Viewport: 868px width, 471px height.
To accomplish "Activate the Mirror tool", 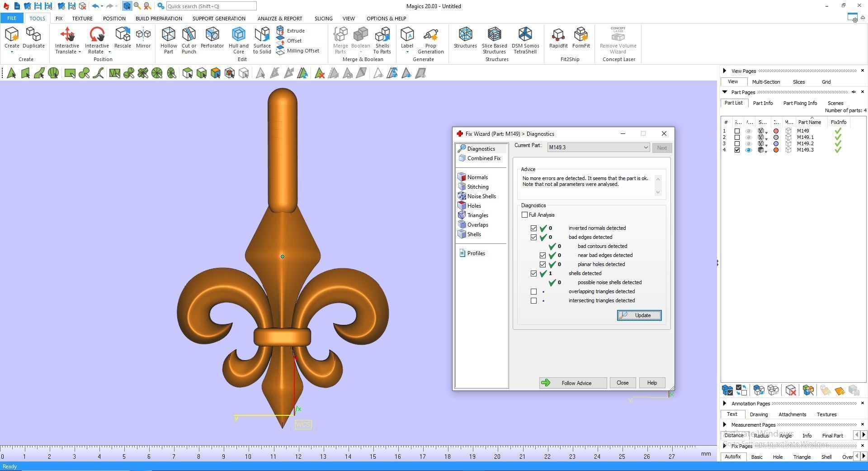I will (143, 38).
